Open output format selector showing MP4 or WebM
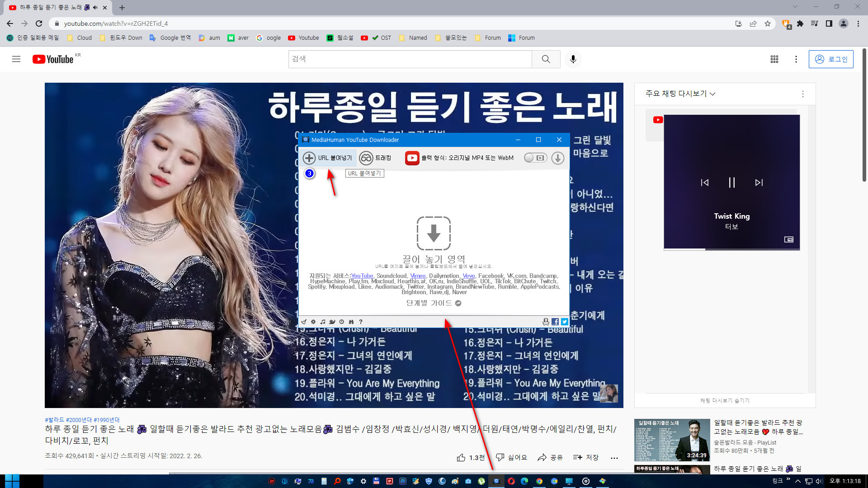This screenshot has width=868, height=488. pyautogui.click(x=459, y=158)
